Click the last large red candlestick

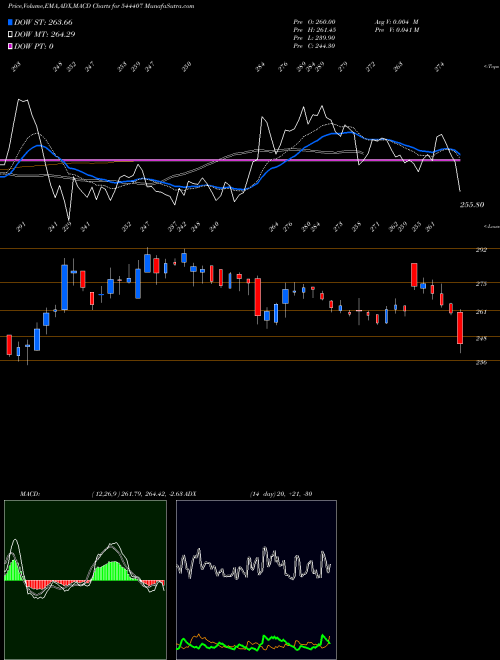(460, 328)
